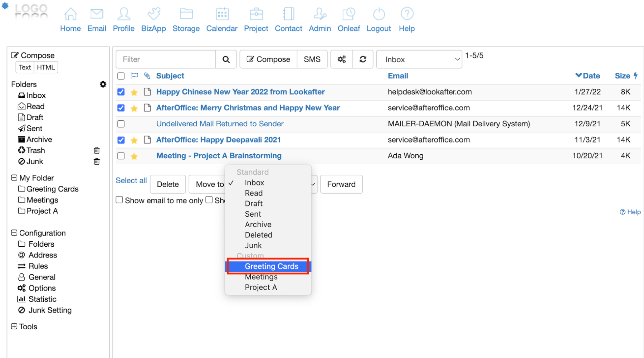
Task: Click into the Filter text field
Action: pyautogui.click(x=166, y=59)
